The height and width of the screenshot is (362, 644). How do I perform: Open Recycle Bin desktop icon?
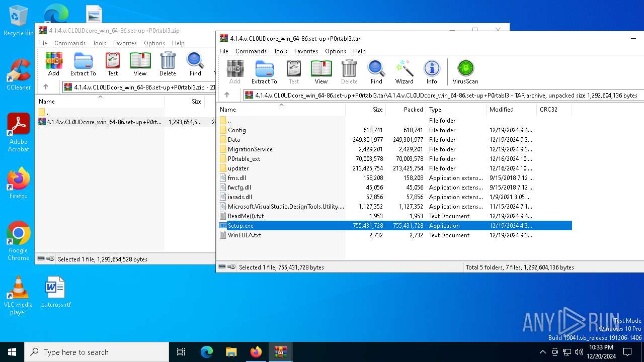pyautogui.click(x=19, y=21)
